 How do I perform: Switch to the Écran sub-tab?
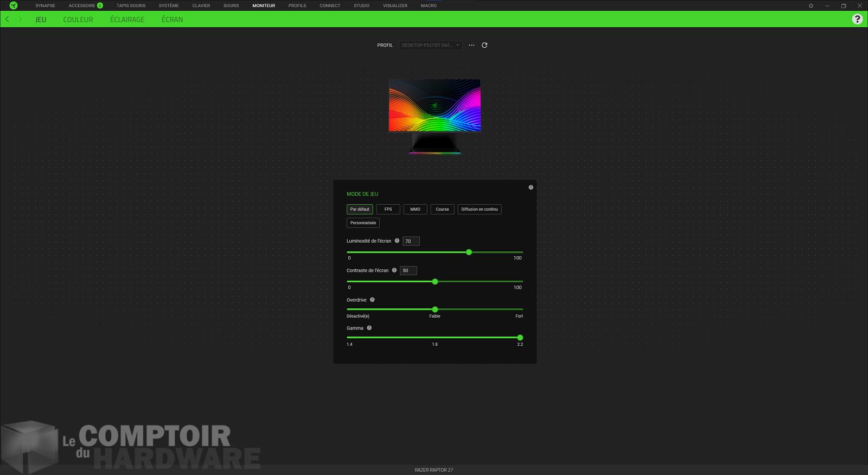pyautogui.click(x=172, y=20)
